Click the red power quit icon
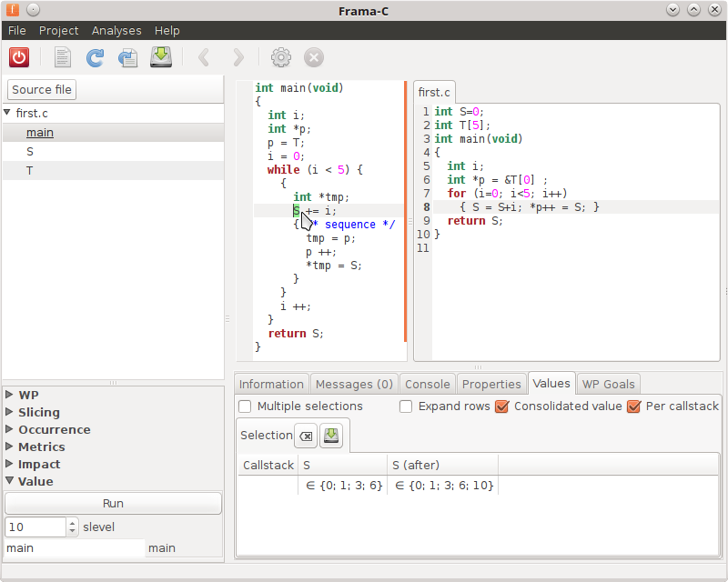 coord(19,57)
